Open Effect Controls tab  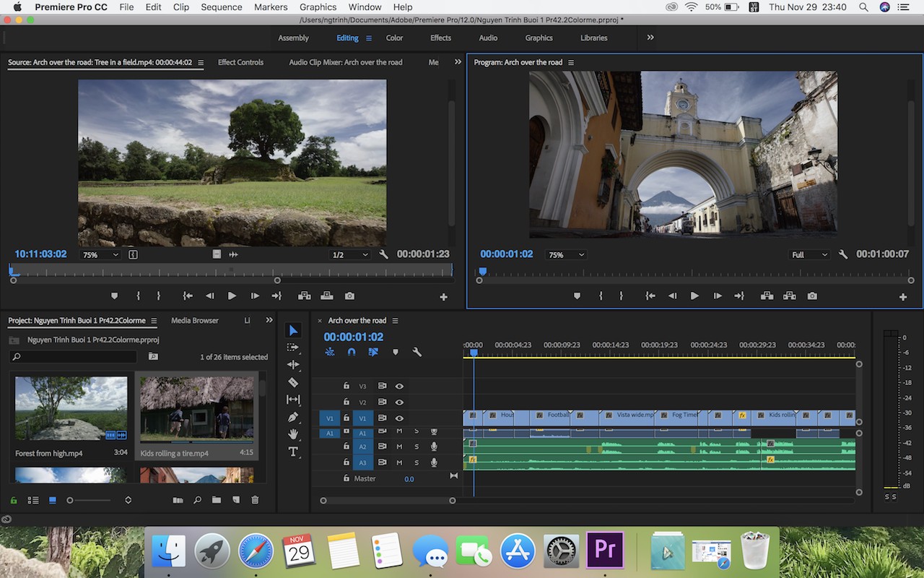[x=240, y=62]
